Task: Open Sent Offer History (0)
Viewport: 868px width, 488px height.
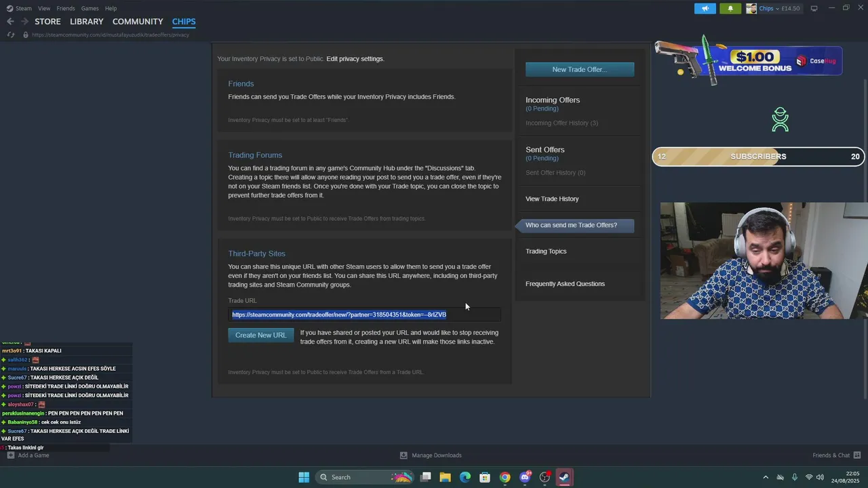Action: click(x=555, y=173)
